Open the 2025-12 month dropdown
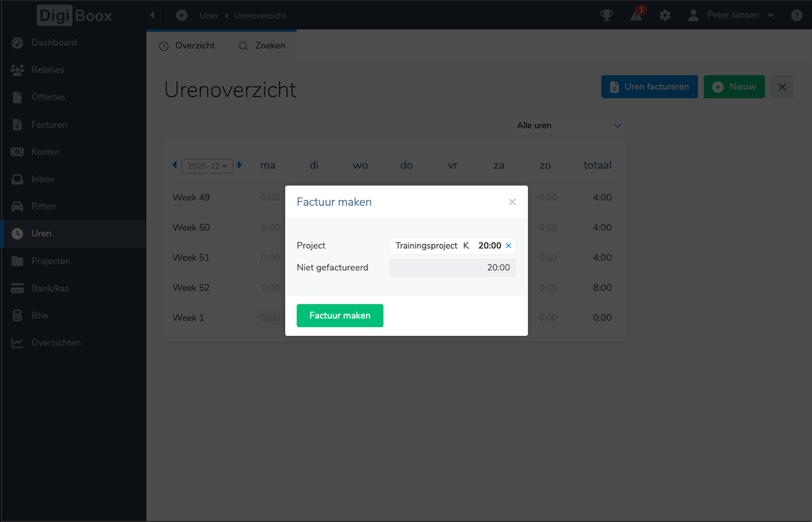 coord(207,166)
